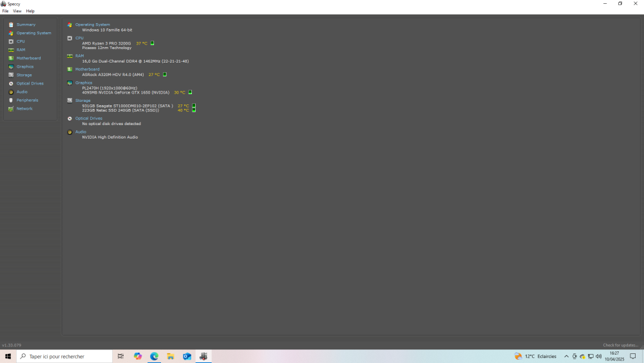Select the CPU icon in the sidebar
This screenshot has width=644, height=363.
11,41
